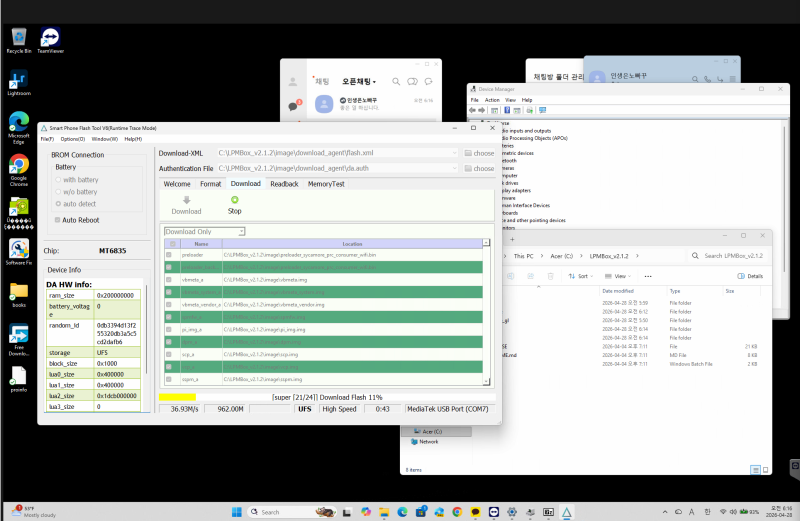Click the Flash Tool triangle icon in the taskbar
The image size is (800, 521).
coord(567,512)
